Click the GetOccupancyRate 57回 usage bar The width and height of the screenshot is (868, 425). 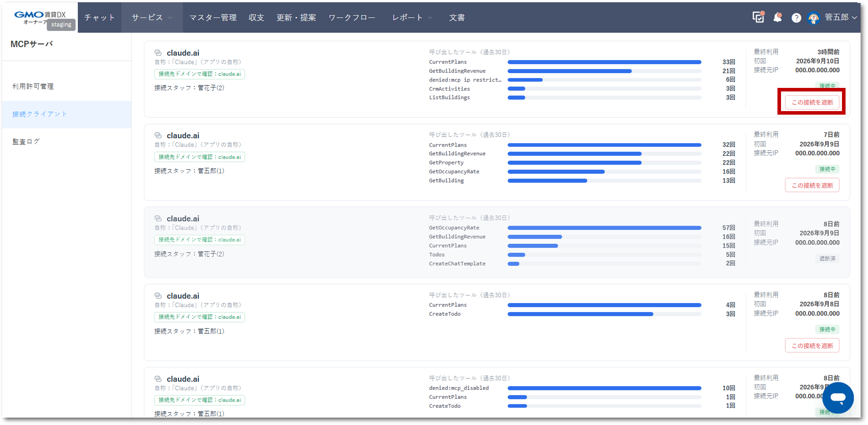click(x=604, y=228)
